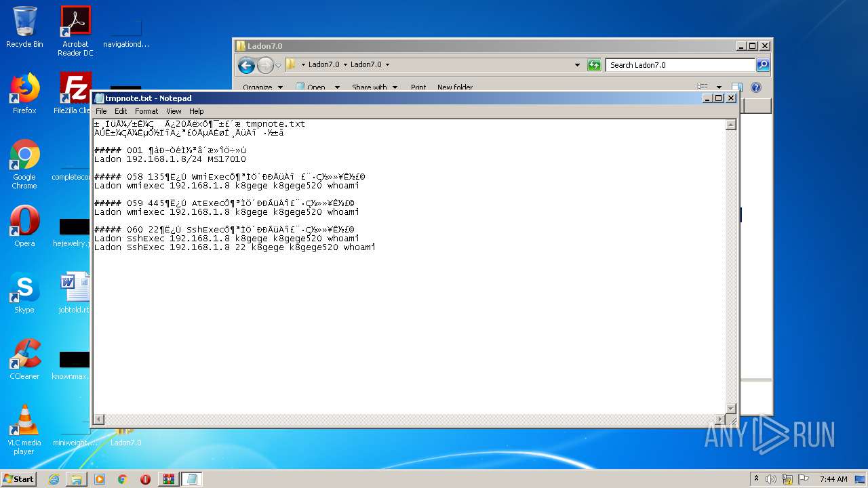Launch VLC media player shortcut
Screen dimensions: 868x488
coord(24,430)
